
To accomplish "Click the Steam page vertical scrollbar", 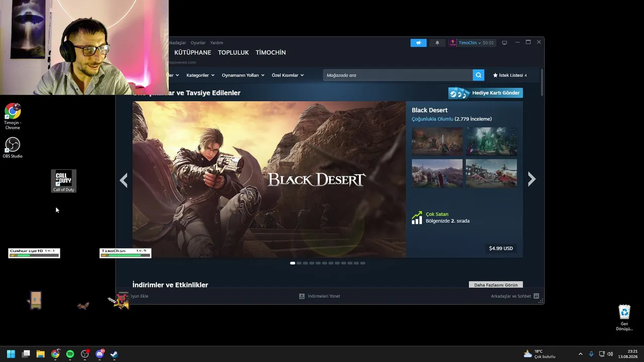I will coord(542,82).
